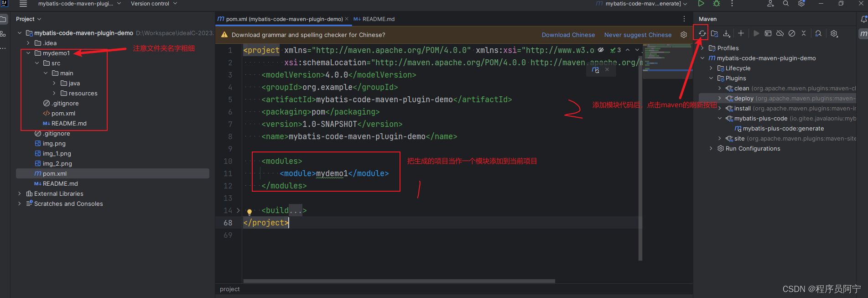Expand Lifecycle node in Maven

point(711,68)
